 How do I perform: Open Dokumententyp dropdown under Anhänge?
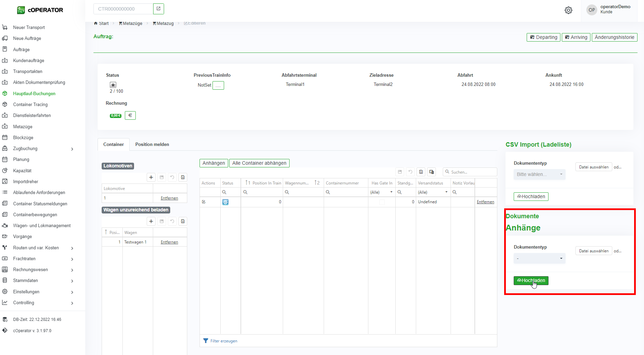pyautogui.click(x=539, y=258)
